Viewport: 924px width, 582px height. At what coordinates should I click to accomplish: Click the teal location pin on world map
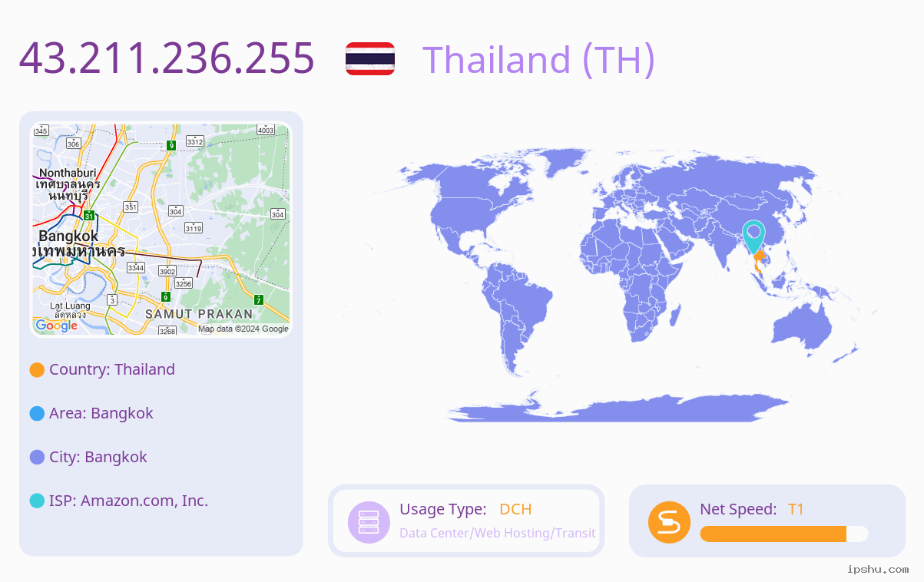[x=753, y=236]
